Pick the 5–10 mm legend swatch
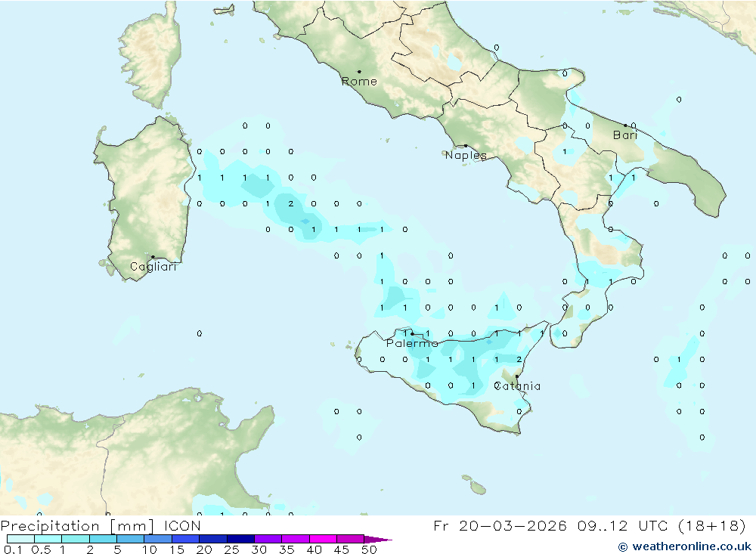Screen dimensions: 756x554 (x=131, y=539)
